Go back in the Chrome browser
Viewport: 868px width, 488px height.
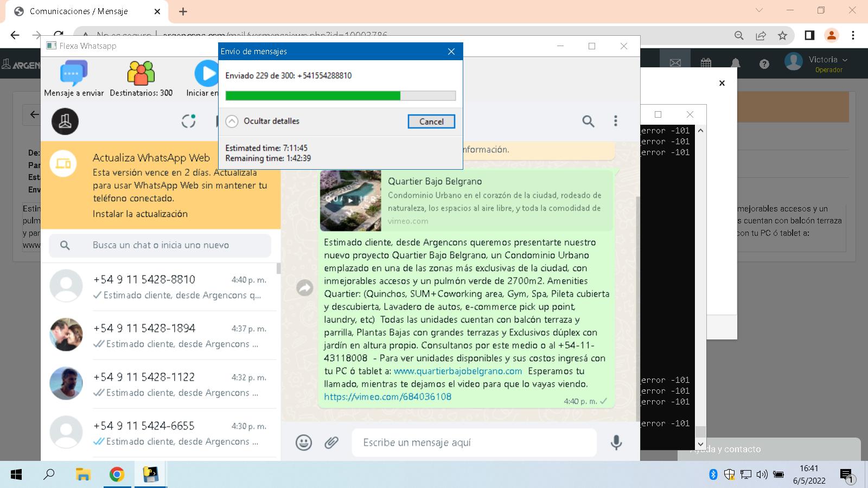[15, 35]
